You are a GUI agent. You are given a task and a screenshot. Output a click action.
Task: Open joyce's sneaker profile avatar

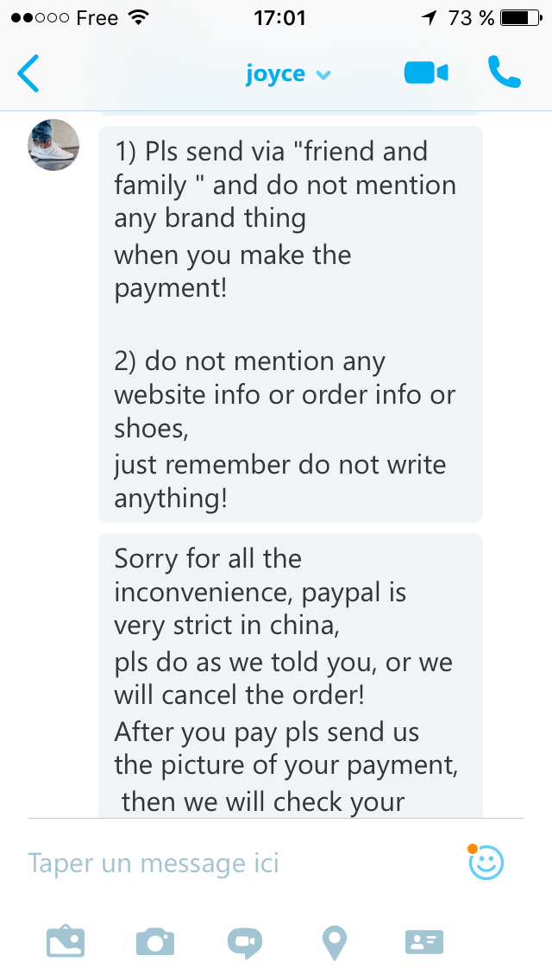click(53, 145)
